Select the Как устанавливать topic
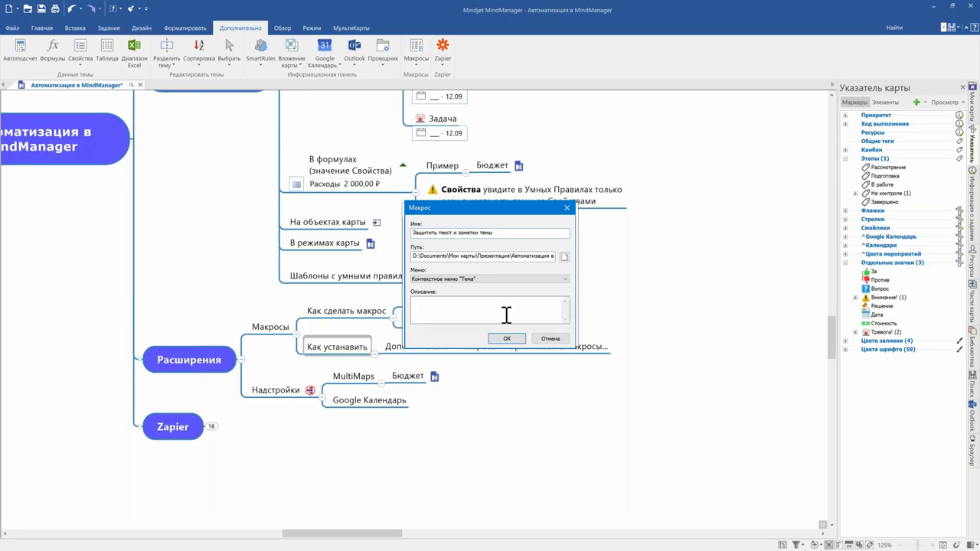Image resolution: width=980 pixels, height=551 pixels. pos(338,347)
